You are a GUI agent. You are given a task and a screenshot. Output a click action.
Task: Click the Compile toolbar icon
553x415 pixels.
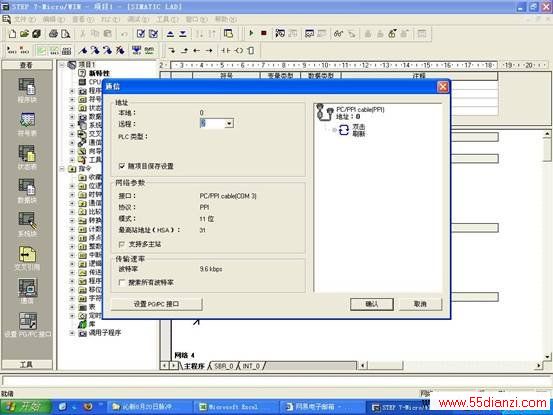[x=141, y=34]
